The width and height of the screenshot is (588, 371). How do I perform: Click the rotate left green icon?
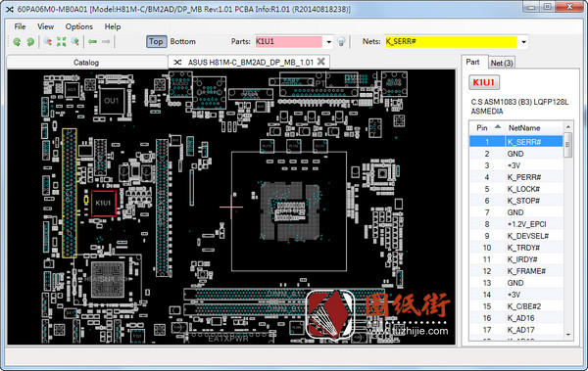[17, 42]
